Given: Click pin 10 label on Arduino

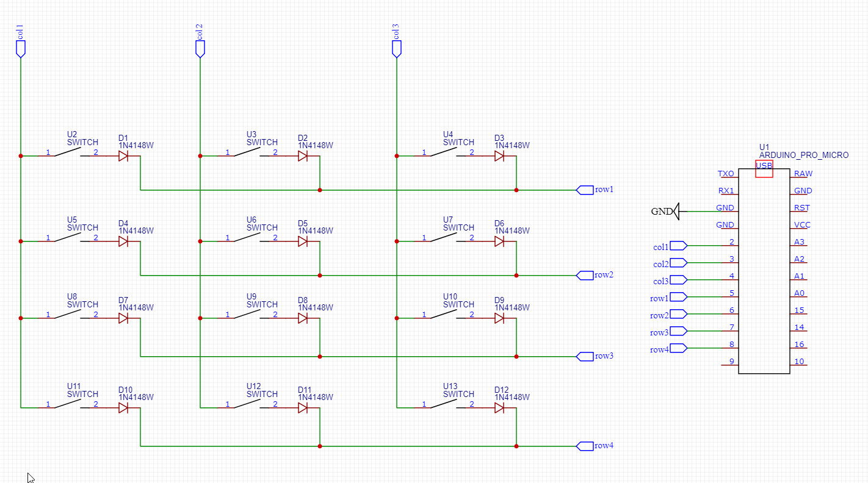Looking at the screenshot, I should tap(800, 362).
